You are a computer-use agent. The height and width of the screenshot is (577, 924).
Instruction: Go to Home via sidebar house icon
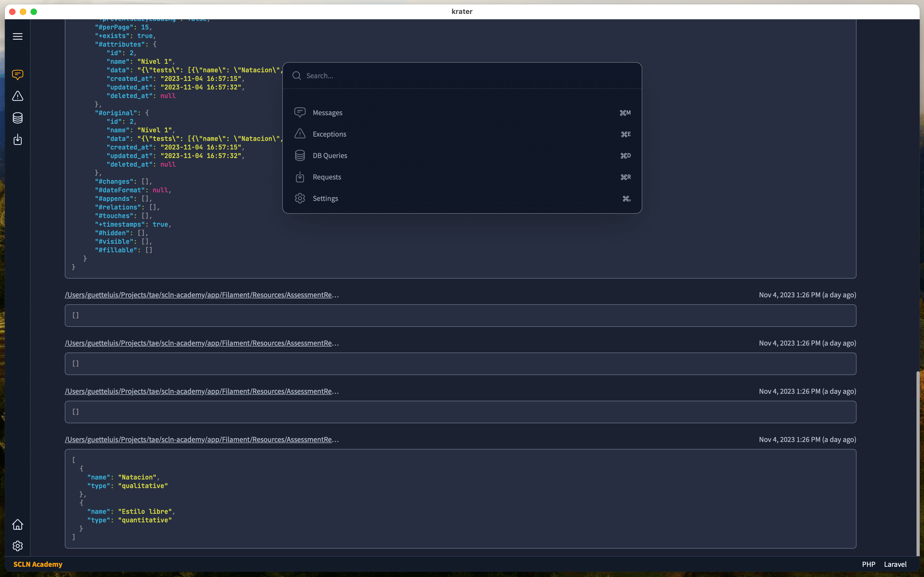click(x=18, y=524)
